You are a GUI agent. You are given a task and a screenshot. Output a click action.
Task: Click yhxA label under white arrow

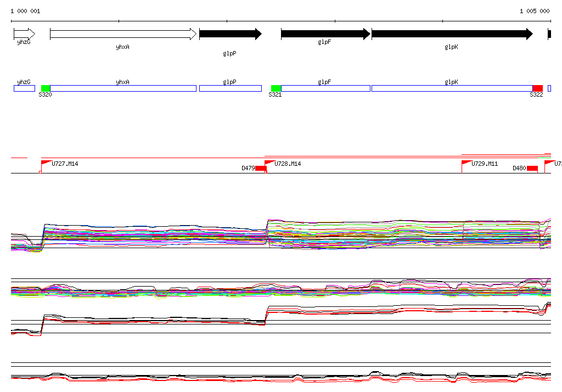click(122, 47)
